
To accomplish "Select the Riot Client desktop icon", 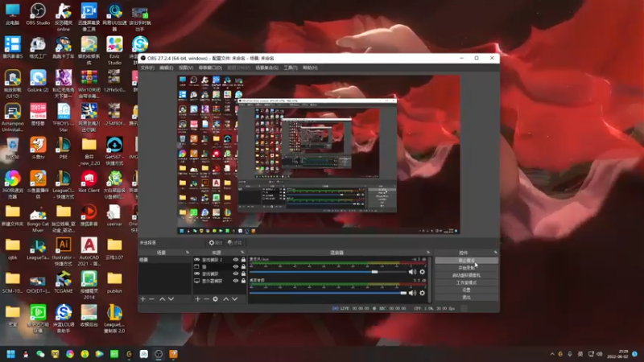I will pos(89,182).
